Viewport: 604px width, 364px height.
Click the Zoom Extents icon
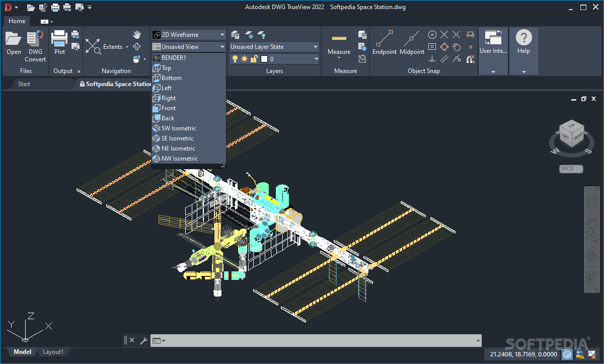[93, 46]
